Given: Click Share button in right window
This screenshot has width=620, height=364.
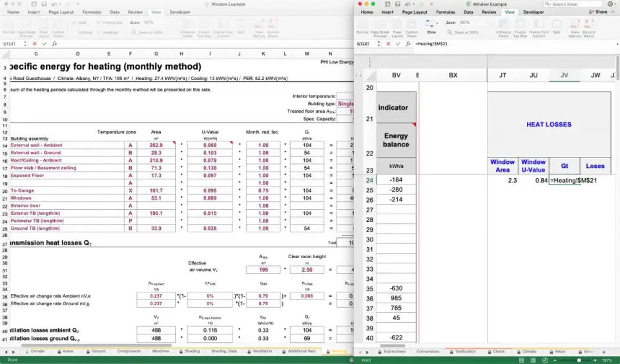Looking at the screenshot, I should [x=597, y=12].
